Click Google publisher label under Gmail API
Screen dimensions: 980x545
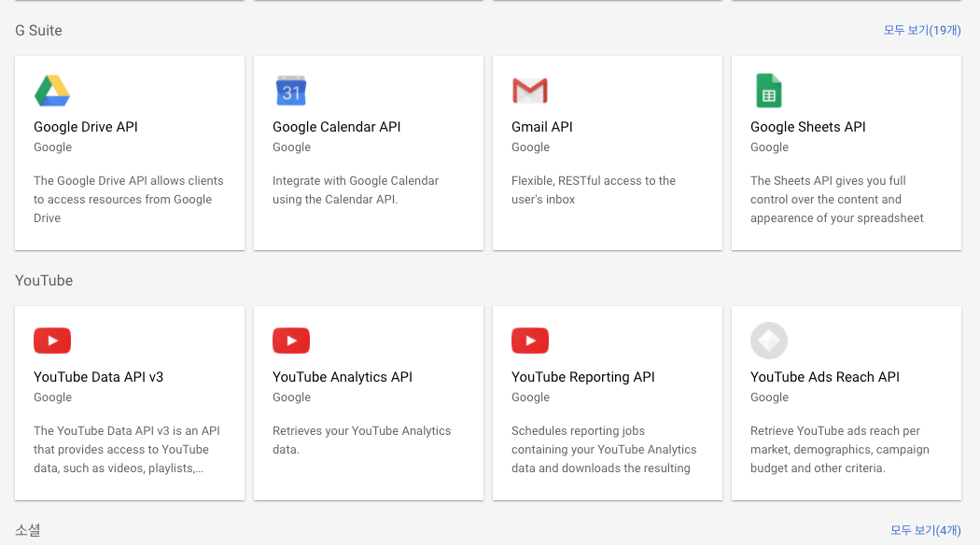click(531, 147)
